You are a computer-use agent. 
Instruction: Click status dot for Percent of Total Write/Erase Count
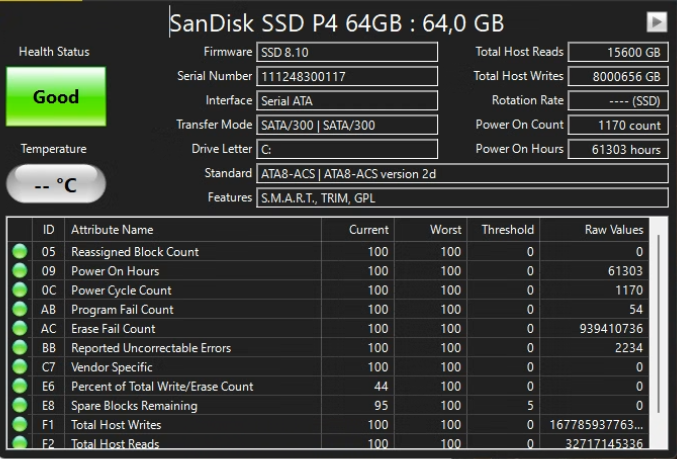[20, 386]
